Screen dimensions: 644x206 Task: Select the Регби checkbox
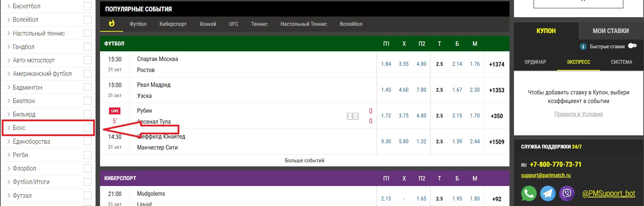pos(88,155)
